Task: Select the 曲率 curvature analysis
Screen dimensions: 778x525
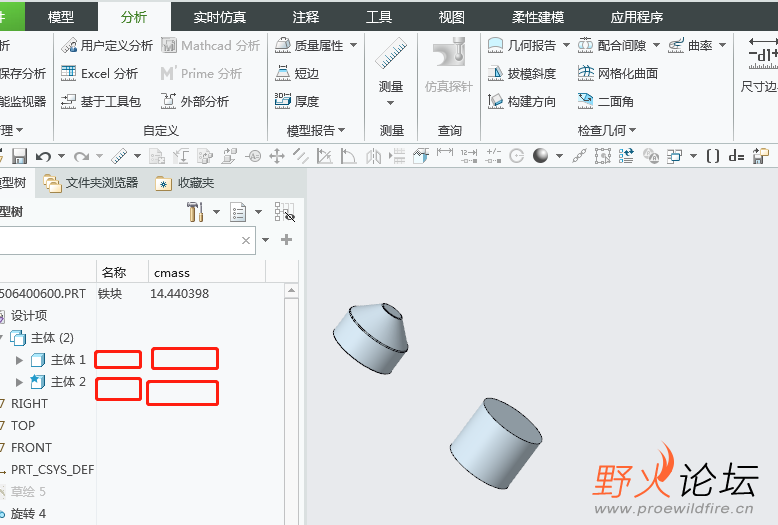Action: (690, 46)
